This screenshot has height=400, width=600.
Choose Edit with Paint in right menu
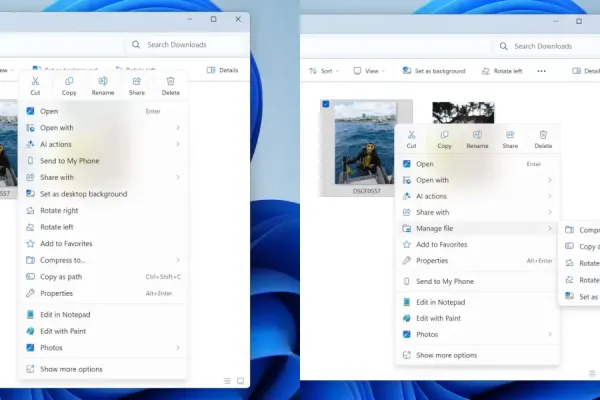tap(477, 318)
